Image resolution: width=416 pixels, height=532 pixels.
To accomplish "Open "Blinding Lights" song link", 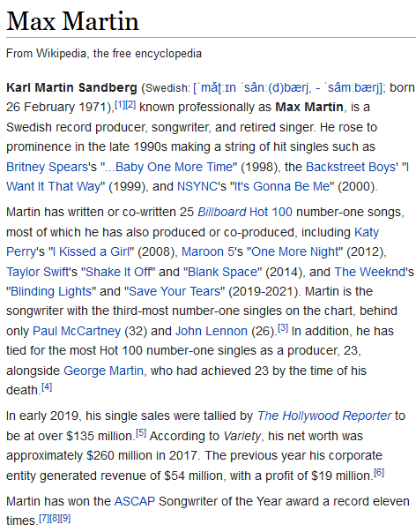I will coord(51,291).
